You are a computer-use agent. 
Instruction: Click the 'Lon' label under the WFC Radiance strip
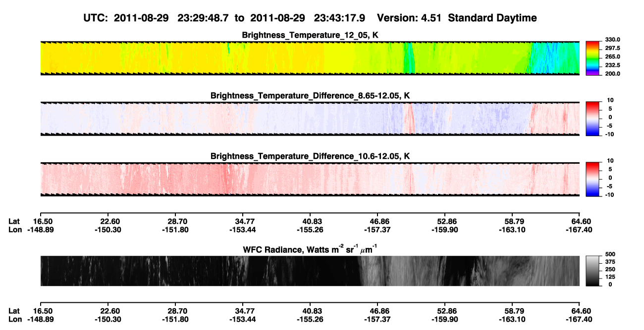pos(15,319)
